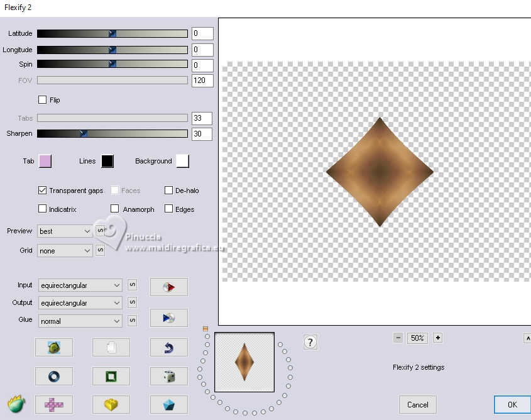Click the Longitude slider track
Image resolution: width=531 pixels, height=420 pixels.
[x=112, y=50]
